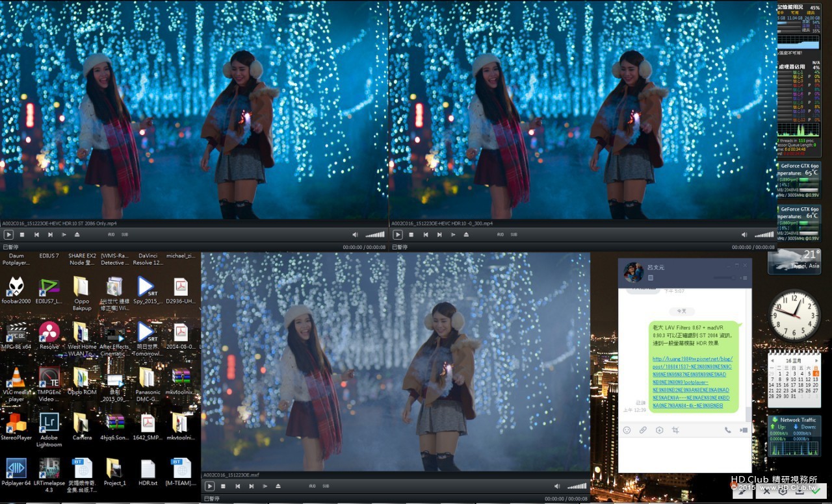Go to next file in ST 2086 Only.mp4 player
This screenshot has width=832, height=504.
click(50, 234)
